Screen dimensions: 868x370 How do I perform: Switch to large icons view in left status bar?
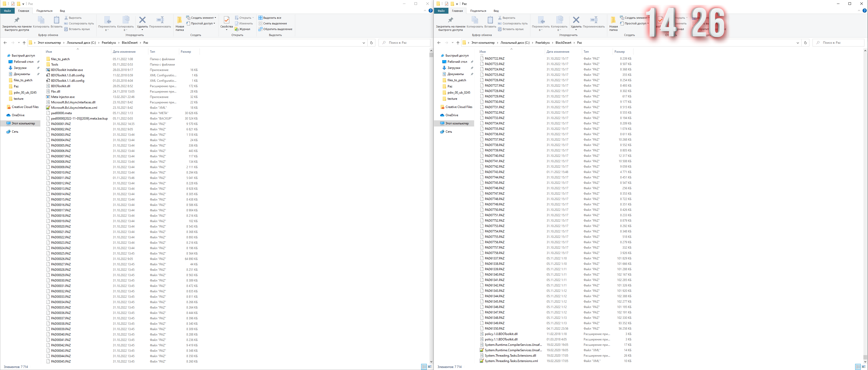pos(429,367)
